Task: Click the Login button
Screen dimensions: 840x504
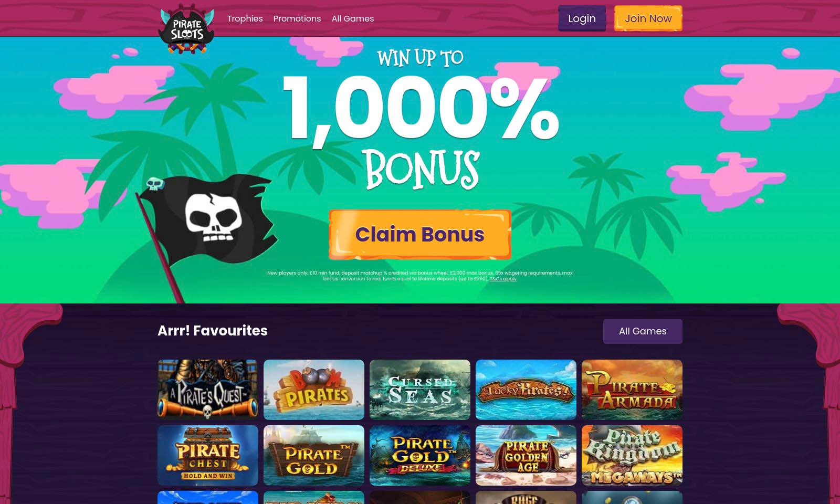Action: (582, 18)
